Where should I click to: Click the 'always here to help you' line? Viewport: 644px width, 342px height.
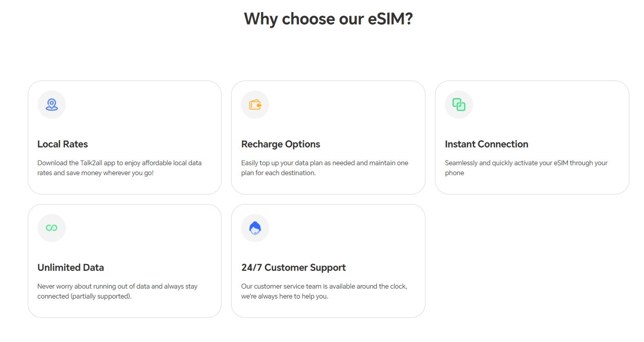click(284, 297)
